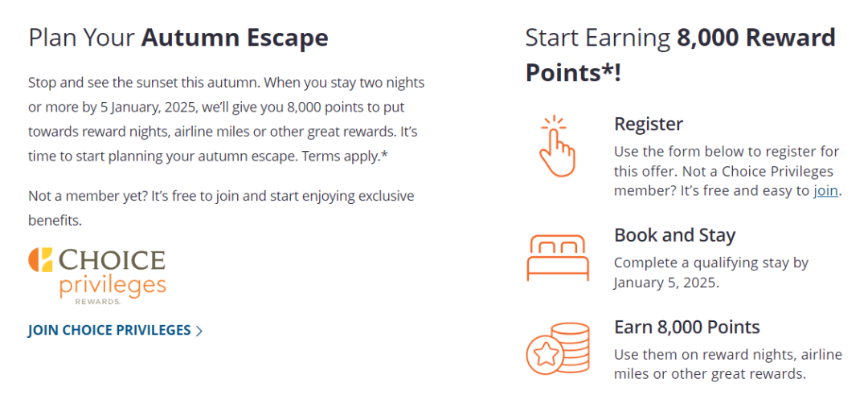The image size is (868, 407).
Task: Follow the underlined join link
Action: (825, 191)
